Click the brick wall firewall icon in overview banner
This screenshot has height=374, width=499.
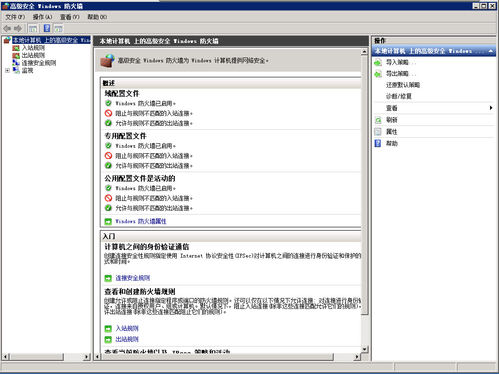coord(107,61)
